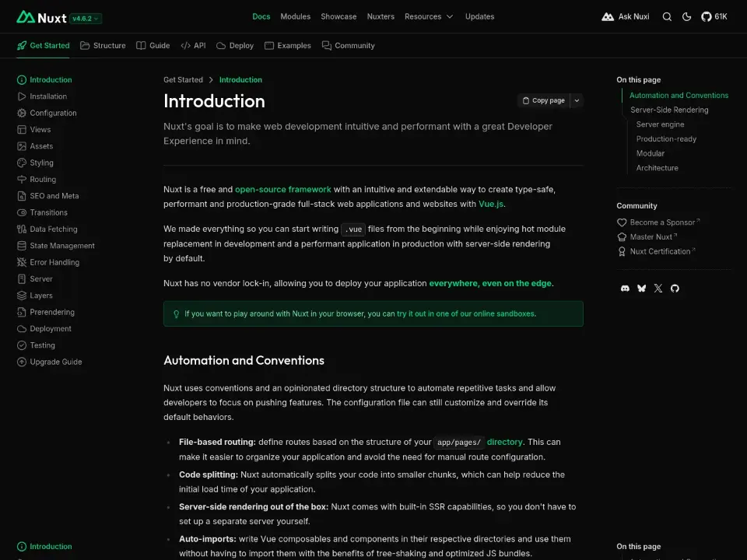Switch to the API tab

(x=193, y=46)
